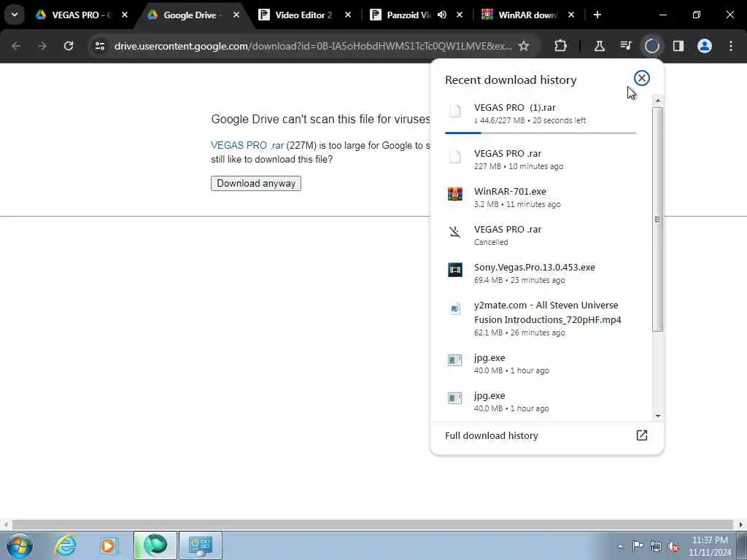Open the Extensions puzzle icon
The image size is (747, 560).
click(561, 46)
